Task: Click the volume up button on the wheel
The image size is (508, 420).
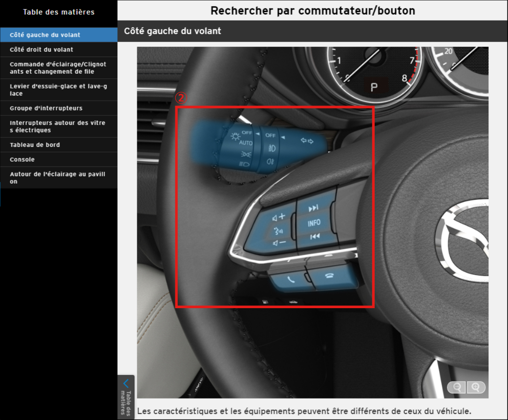Action: [x=279, y=217]
